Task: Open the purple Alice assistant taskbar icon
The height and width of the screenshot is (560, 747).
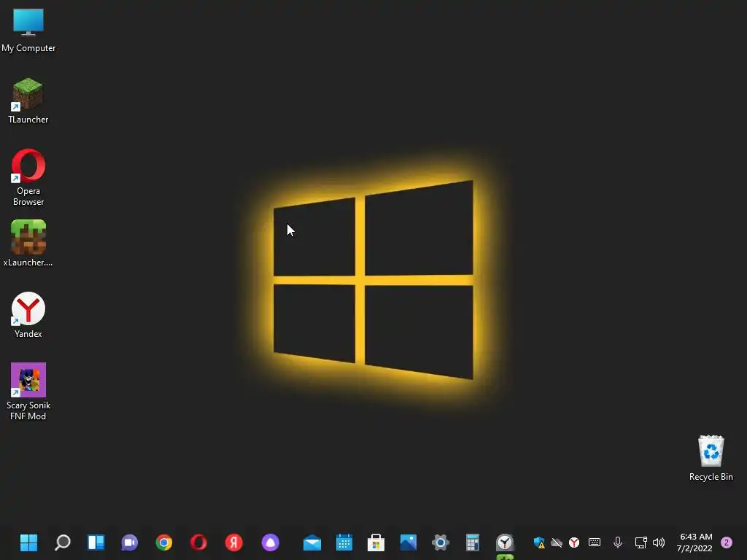Action: tap(270, 542)
